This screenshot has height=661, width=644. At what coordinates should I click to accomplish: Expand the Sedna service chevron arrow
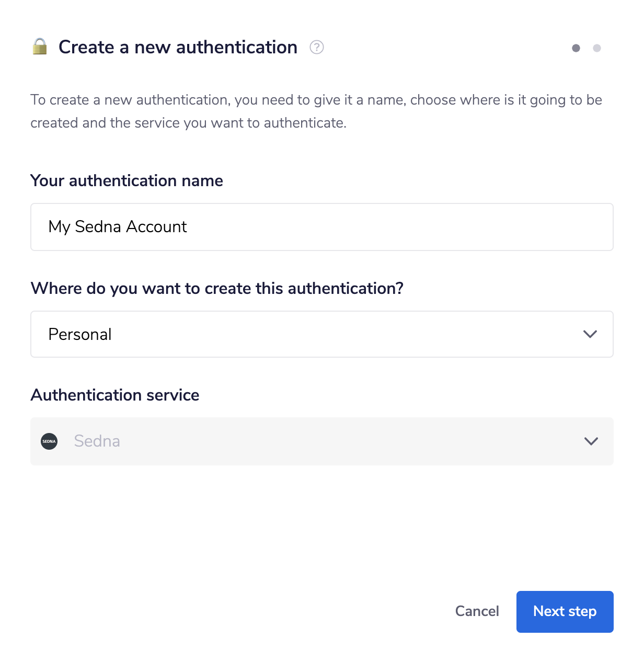[591, 441]
